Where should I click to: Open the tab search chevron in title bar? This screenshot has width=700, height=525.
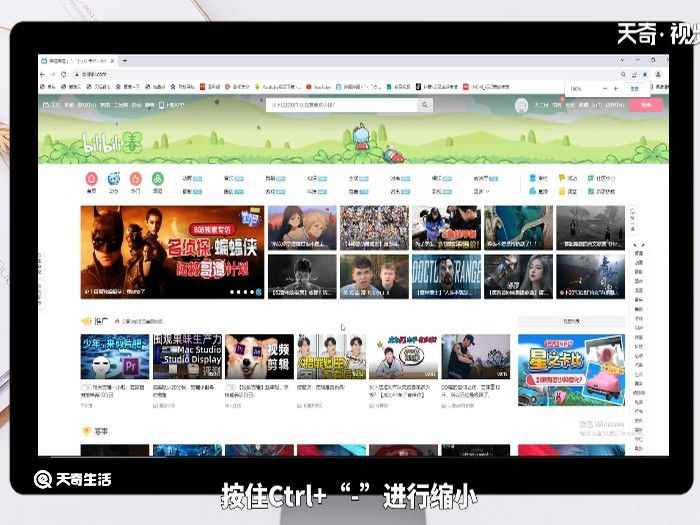(621, 60)
